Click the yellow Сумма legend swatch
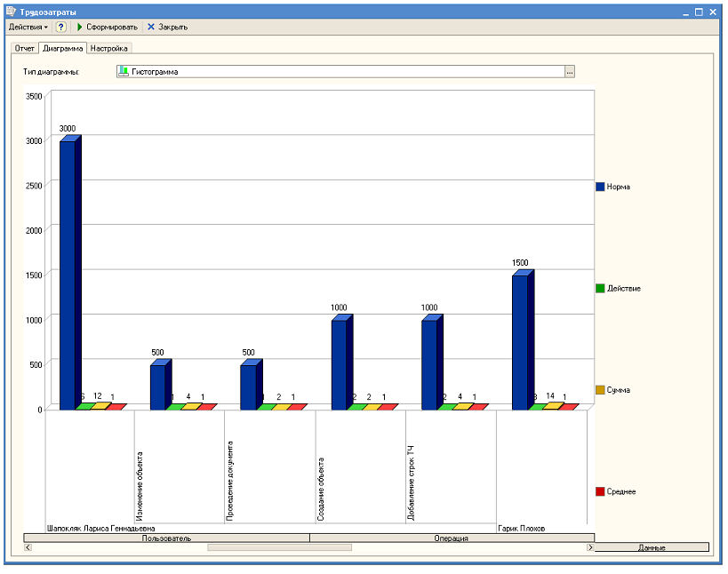This screenshot has width=728, height=574. click(600, 390)
